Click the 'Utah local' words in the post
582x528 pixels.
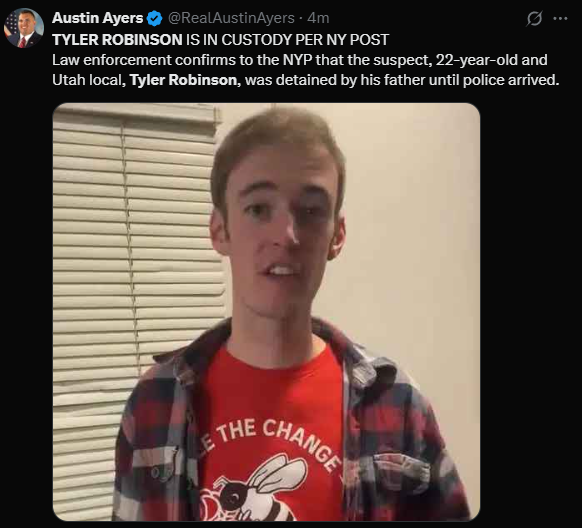click(x=89, y=80)
